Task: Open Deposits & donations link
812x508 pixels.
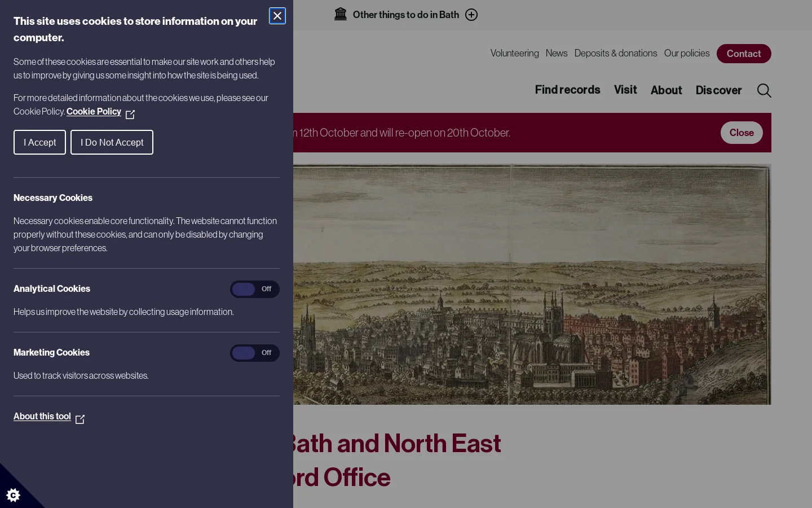Action: pyautogui.click(x=616, y=53)
